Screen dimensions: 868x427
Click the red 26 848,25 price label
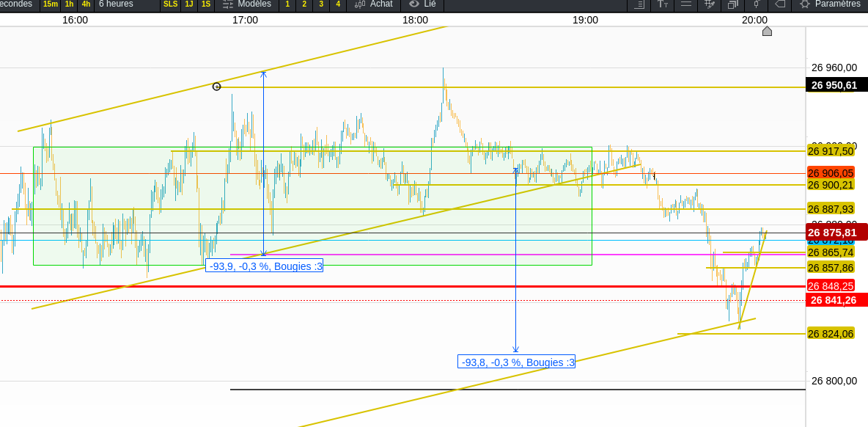831,286
